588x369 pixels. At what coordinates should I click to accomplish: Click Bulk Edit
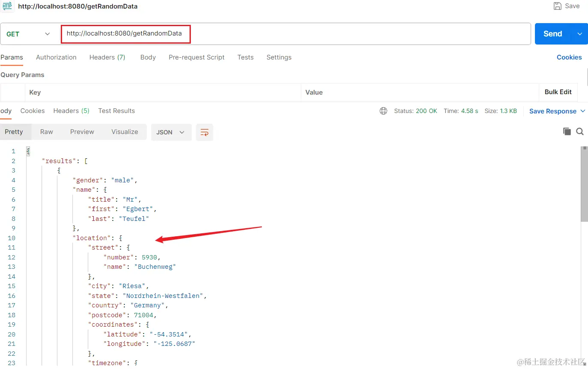558,92
